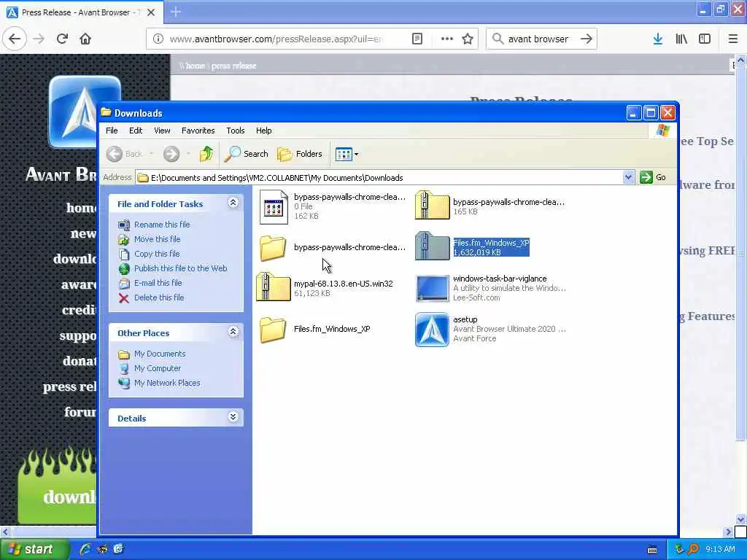Screen dimensions: 747x560
Task: Click the Go button beside the address
Action: [x=653, y=178]
